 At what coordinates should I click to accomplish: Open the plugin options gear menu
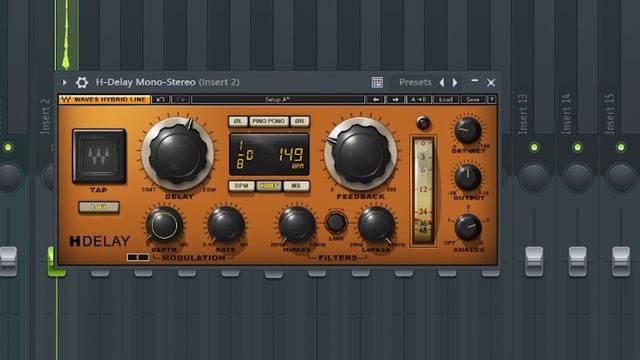click(82, 82)
